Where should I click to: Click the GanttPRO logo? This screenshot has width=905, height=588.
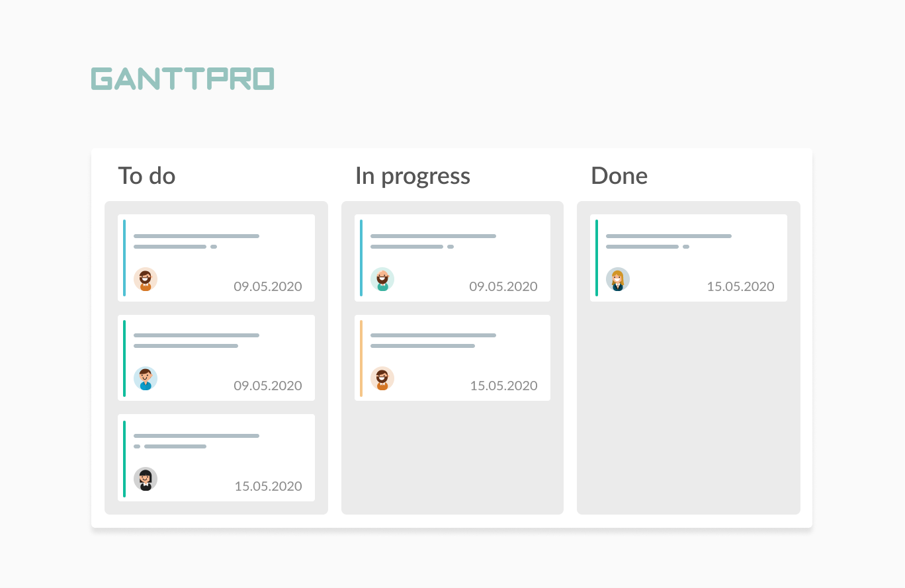tap(183, 79)
